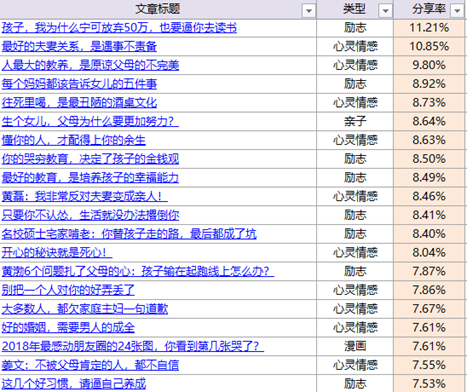Open the 分享率 column filter dropdown
This screenshot has width=467, height=392.
[x=457, y=11]
